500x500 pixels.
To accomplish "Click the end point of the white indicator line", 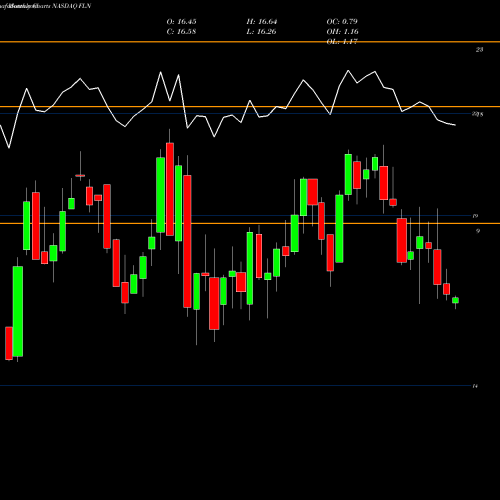I will [455, 125].
